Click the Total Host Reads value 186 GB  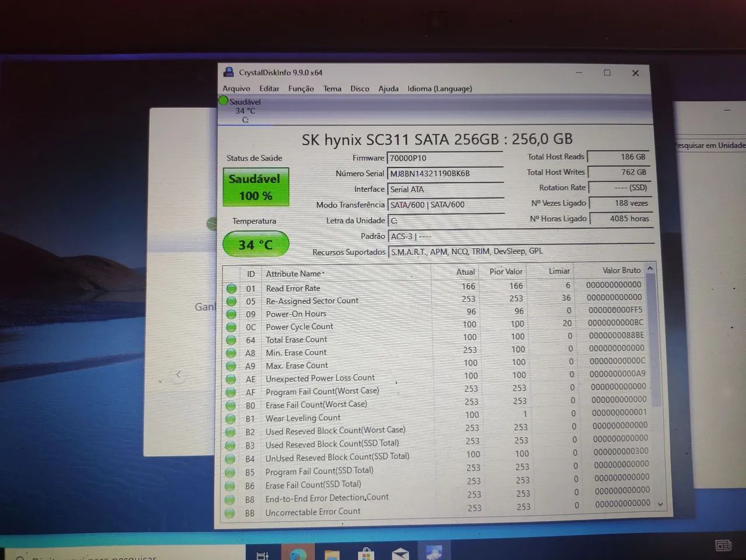[x=618, y=157]
